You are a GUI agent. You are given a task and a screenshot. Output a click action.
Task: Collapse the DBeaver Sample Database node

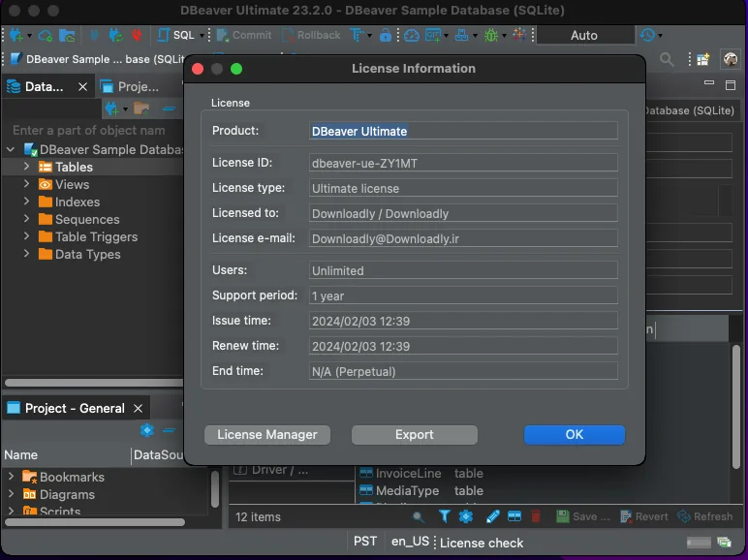click(x=11, y=150)
